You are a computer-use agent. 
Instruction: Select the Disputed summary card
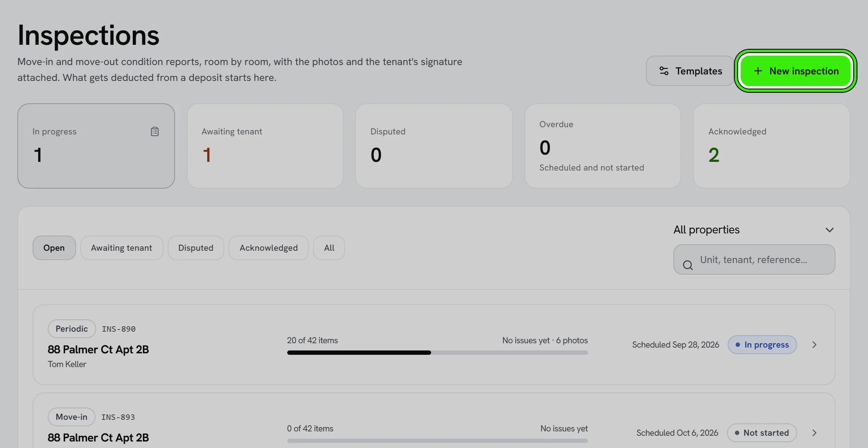pos(434,146)
